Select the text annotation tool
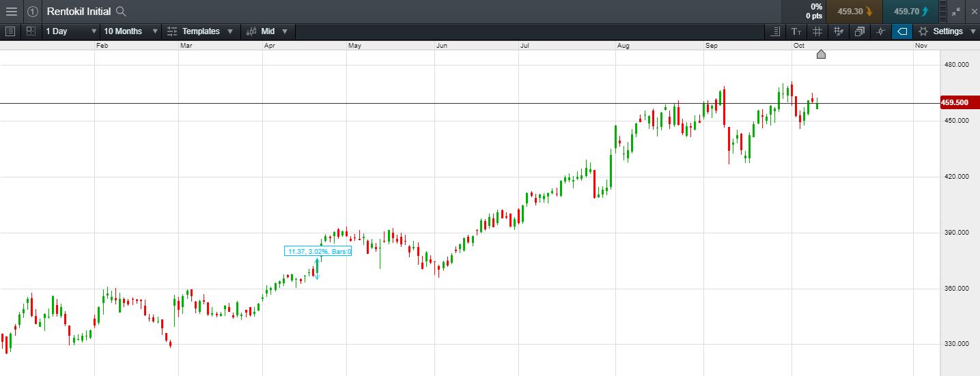The height and width of the screenshot is (376, 980). pos(796,31)
